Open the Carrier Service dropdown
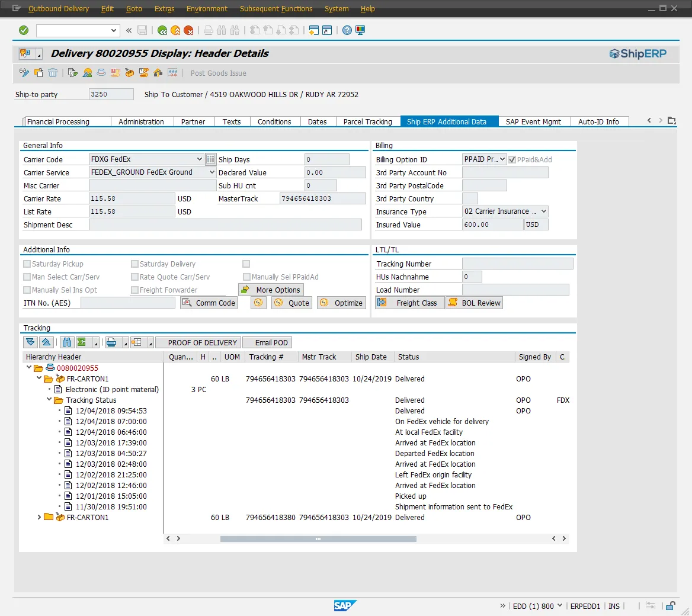The width and height of the screenshot is (692, 616). click(212, 172)
